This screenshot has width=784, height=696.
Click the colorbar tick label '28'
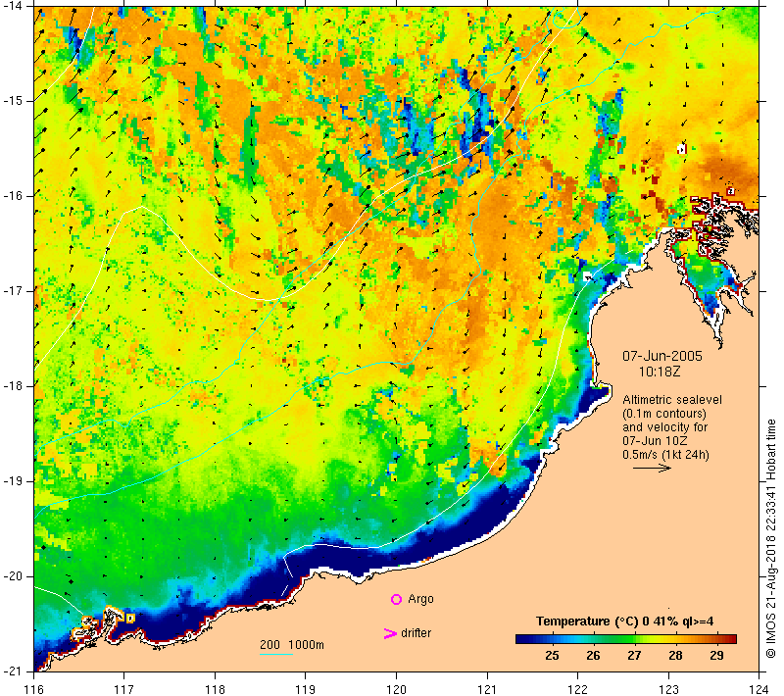(x=675, y=656)
